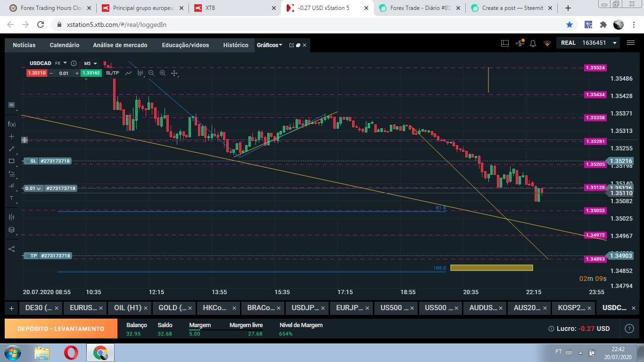Click the browser address bar URL
644x362 pixels.
[x=116, y=25]
